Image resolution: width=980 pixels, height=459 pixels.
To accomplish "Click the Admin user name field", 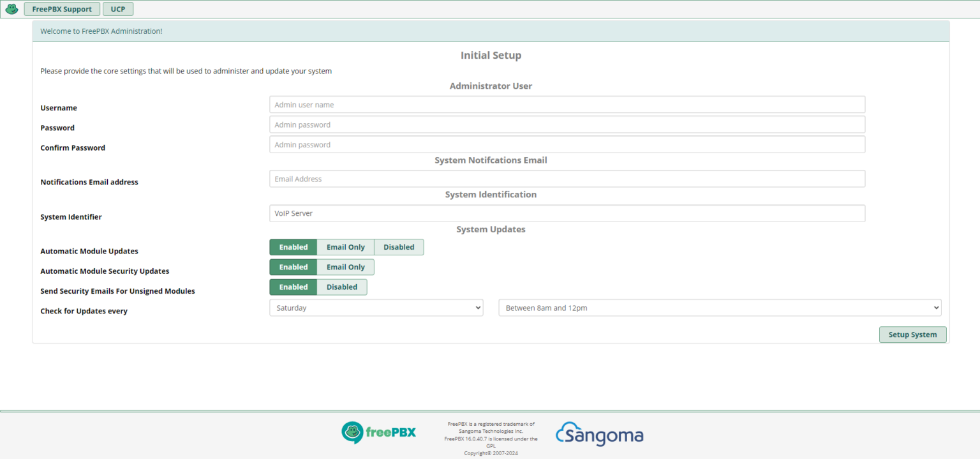I will (567, 104).
